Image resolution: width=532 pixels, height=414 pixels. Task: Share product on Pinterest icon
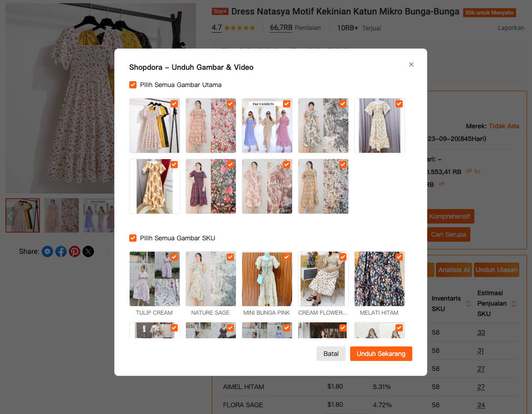coord(75,251)
